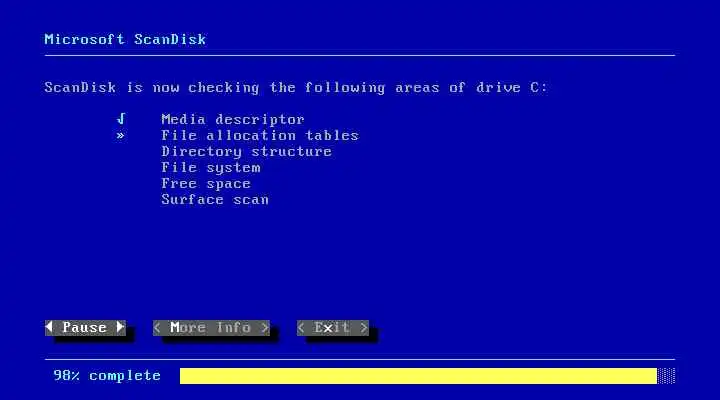Click the 'Microsoft ScanDisk' title text
The image size is (720, 400).
125,39
